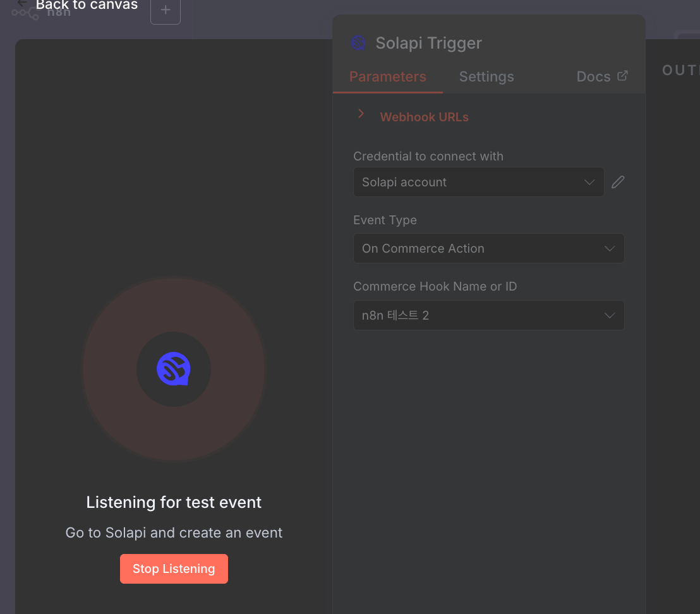Click the Webhook URLs section label

coord(424,117)
